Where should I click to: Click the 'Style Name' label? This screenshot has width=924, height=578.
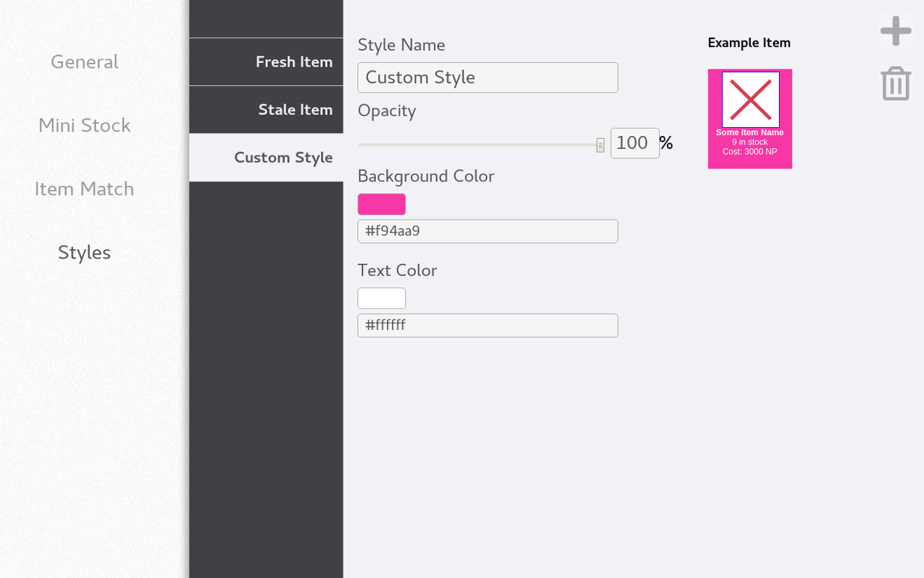[x=401, y=45]
